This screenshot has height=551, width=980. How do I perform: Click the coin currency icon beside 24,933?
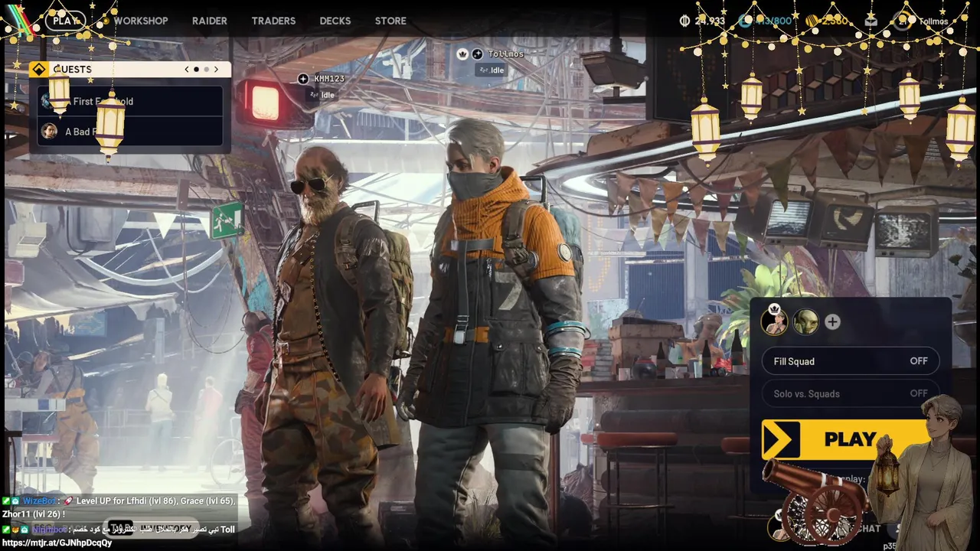coord(684,21)
